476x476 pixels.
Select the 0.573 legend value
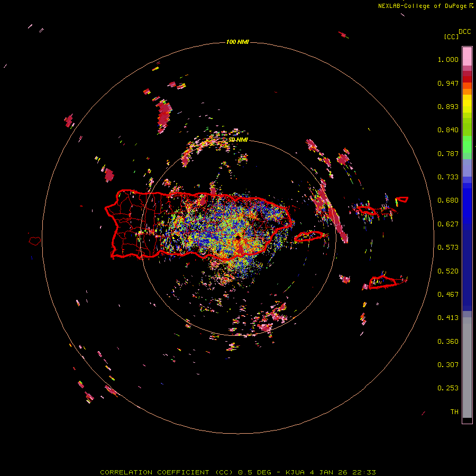448,248
